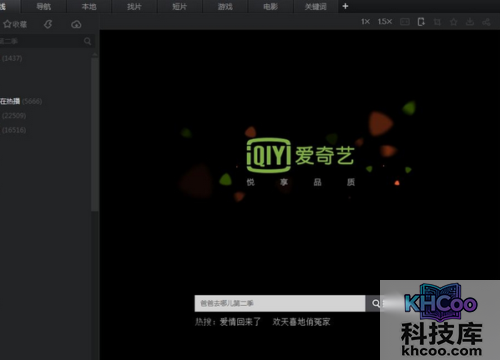Open the 收藏 star favorites button
The height and width of the screenshot is (360, 500).
(x=15, y=24)
